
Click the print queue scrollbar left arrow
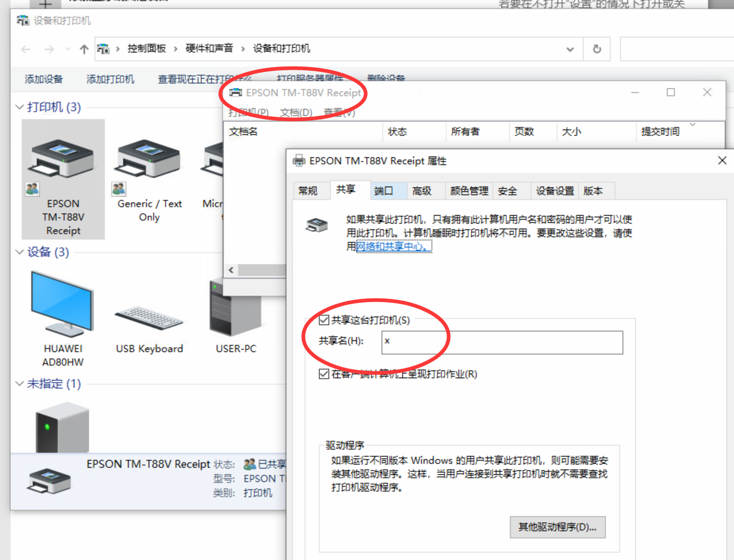231,270
